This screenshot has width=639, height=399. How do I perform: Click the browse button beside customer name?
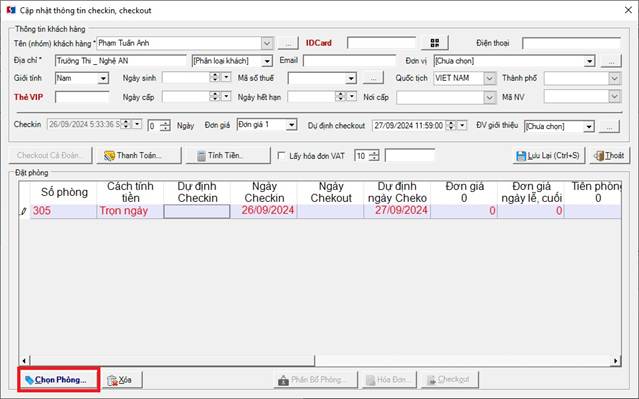tap(288, 43)
